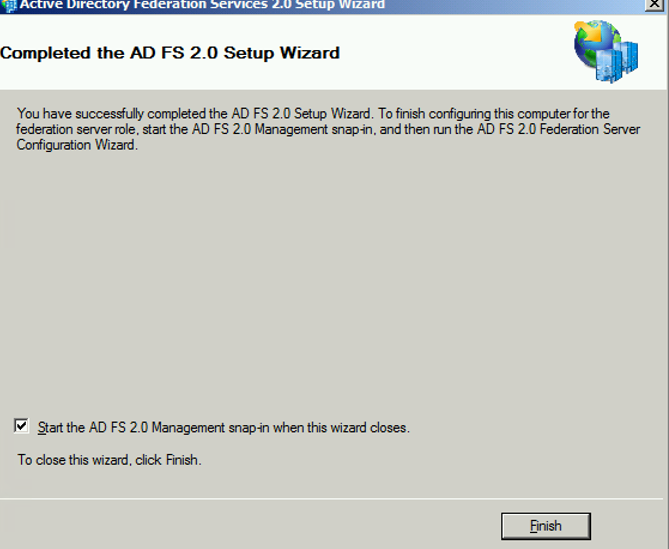669x549 pixels.
Task: Click the 'To close this wizard, click Finish' text
Action: point(110,460)
